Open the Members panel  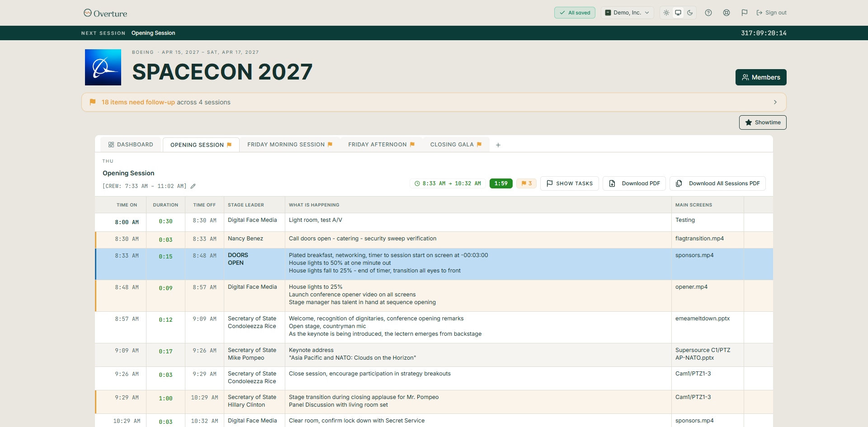tap(761, 77)
